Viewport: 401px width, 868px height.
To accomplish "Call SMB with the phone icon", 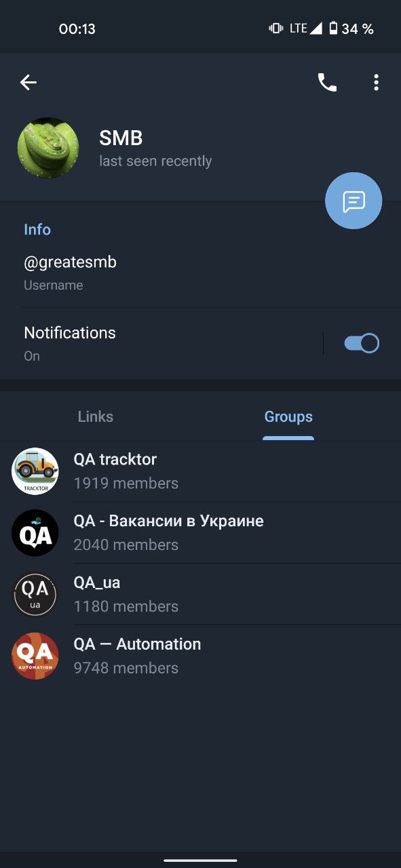I will 327,83.
